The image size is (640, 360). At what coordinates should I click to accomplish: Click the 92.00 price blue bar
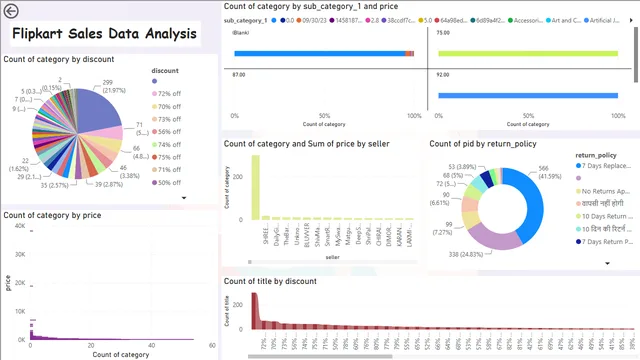coord(528,96)
